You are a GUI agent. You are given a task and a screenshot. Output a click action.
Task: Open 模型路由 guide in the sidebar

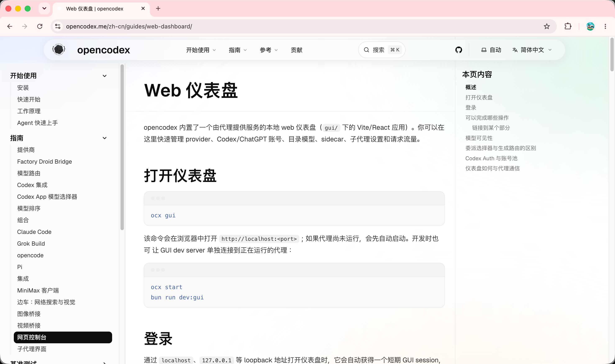point(29,173)
